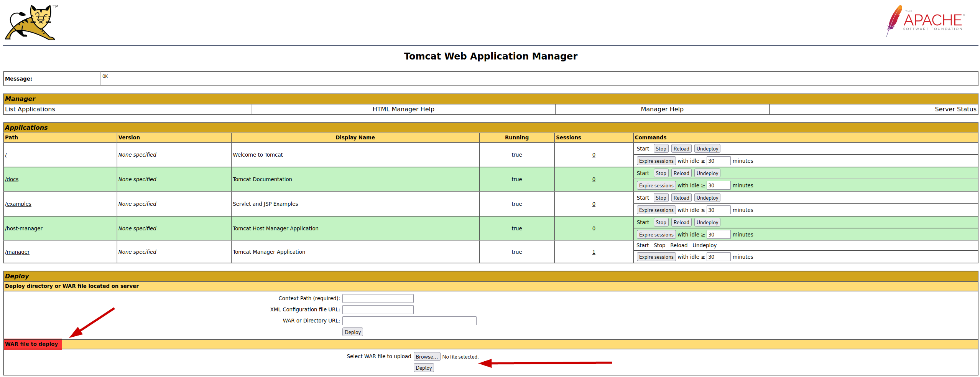The height and width of the screenshot is (377, 980).
Task: Expire sessions for /docs
Action: click(x=656, y=185)
